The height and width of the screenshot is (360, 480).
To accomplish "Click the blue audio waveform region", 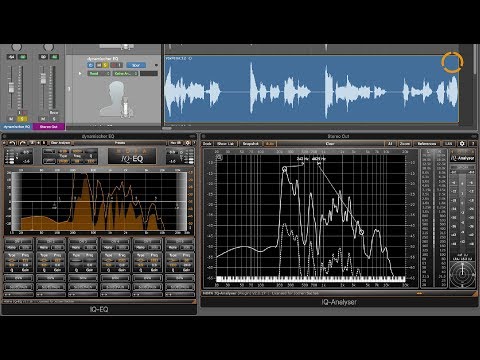I will click(x=311, y=89).
